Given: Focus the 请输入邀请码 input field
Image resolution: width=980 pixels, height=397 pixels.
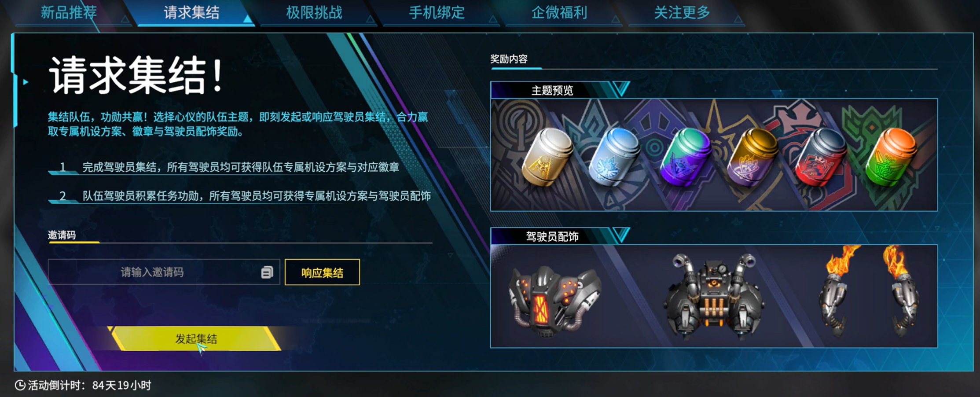Looking at the screenshot, I should tap(164, 272).
